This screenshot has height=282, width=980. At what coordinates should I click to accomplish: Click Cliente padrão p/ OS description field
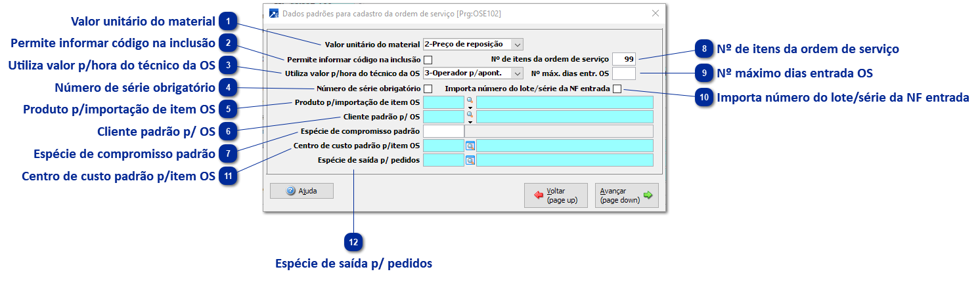pyautogui.click(x=565, y=117)
